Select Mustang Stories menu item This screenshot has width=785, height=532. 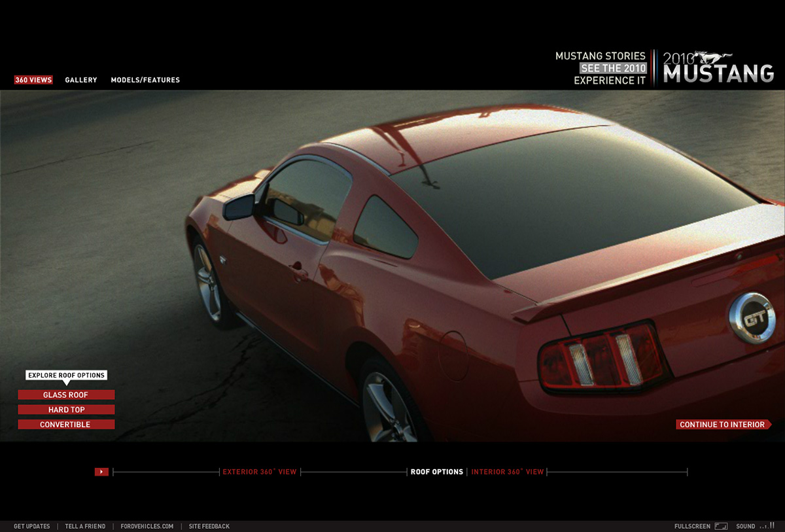(601, 56)
